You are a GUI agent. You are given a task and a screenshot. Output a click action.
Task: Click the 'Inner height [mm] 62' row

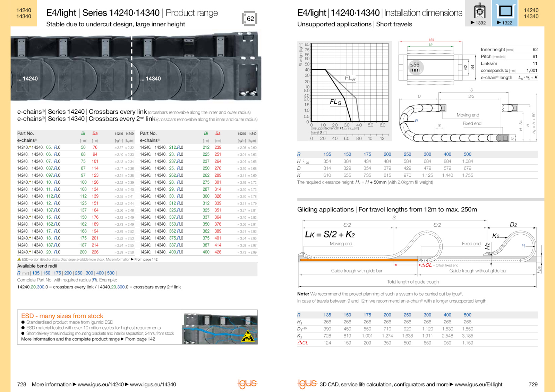click(509, 50)
